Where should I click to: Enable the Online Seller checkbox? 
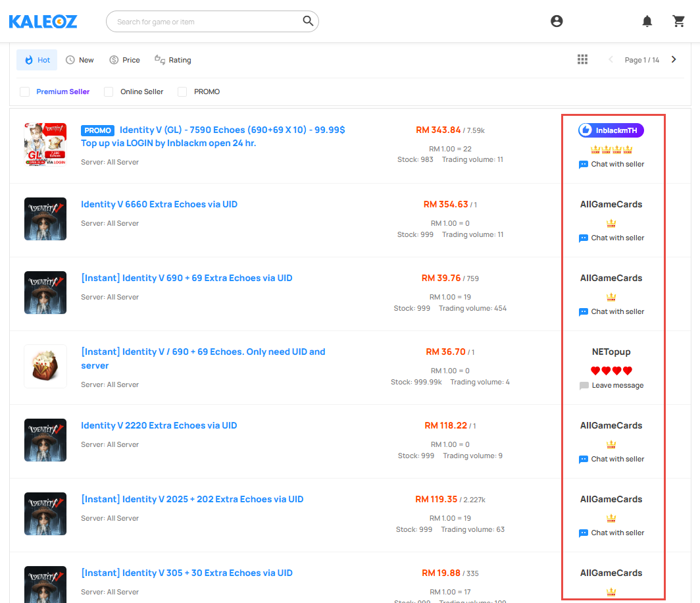tap(109, 92)
